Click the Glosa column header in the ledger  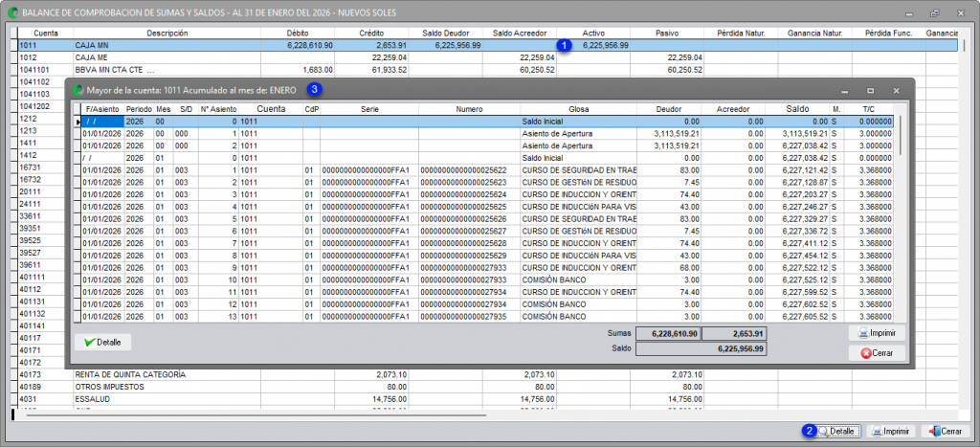point(578,109)
